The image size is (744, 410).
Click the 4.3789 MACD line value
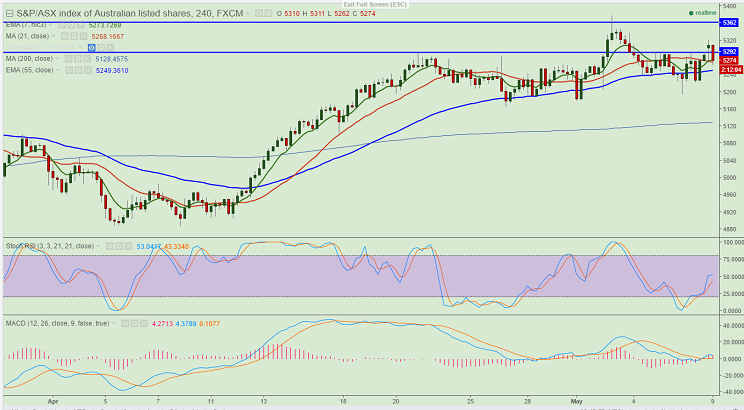click(x=186, y=324)
